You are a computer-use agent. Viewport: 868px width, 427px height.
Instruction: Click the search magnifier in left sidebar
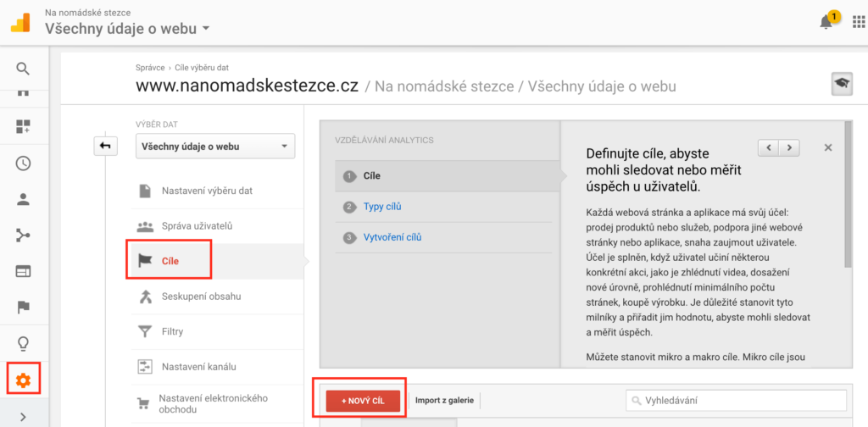tap(24, 69)
